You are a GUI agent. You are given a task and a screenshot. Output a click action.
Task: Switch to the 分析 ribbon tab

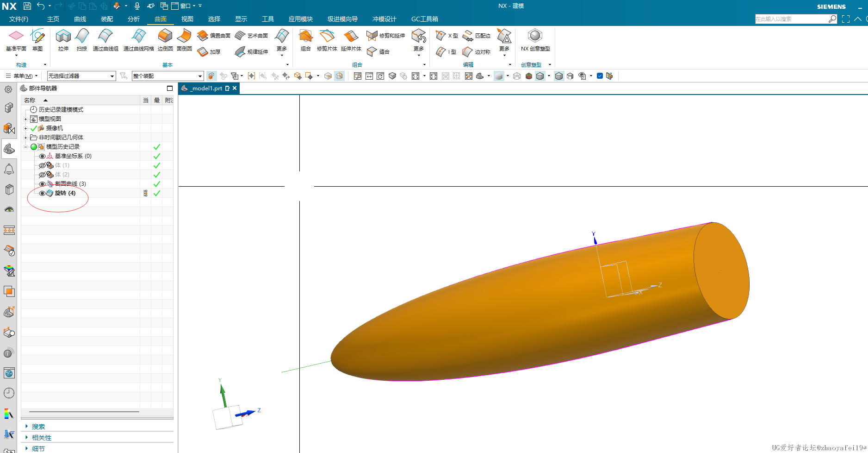[x=134, y=19]
